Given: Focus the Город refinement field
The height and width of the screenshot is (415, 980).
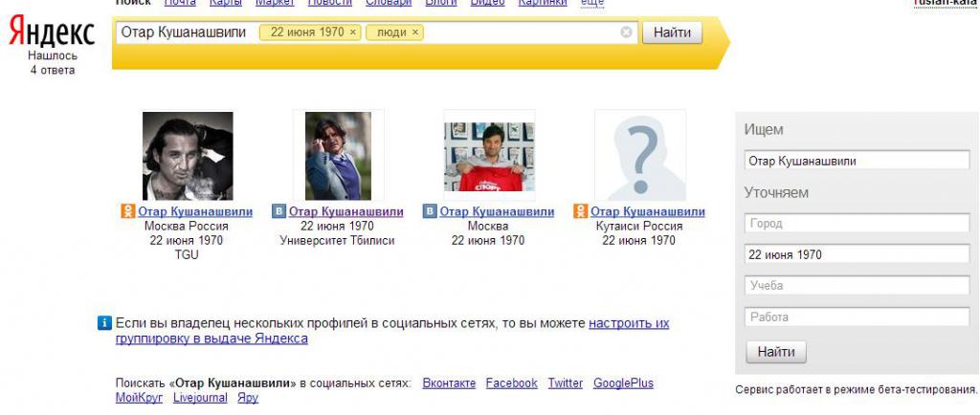Looking at the screenshot, I should 857,223.
